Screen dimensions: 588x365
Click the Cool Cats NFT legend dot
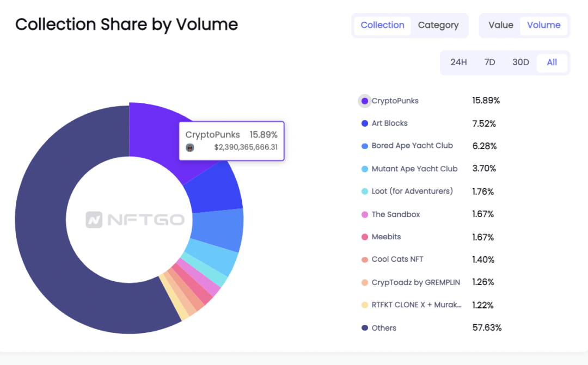click(364, 259)
